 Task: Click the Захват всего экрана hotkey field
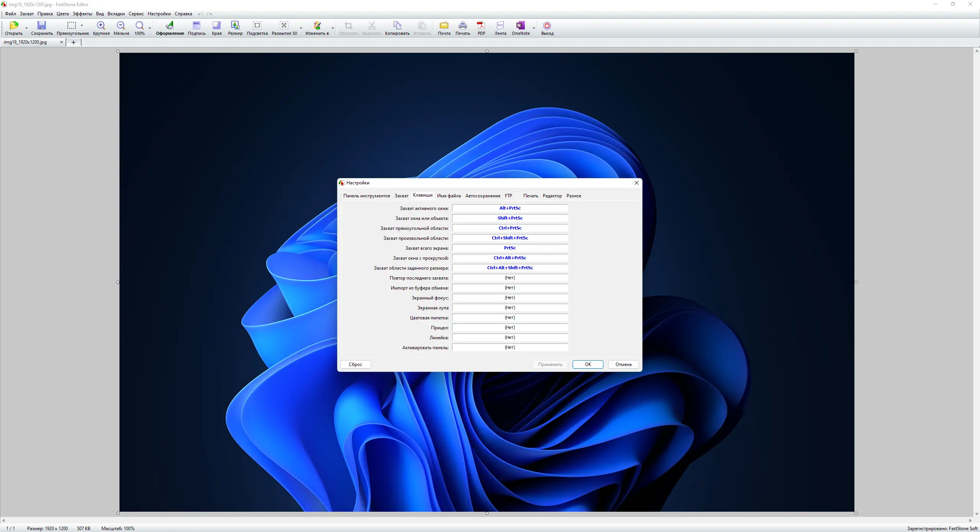pos(510,248)
